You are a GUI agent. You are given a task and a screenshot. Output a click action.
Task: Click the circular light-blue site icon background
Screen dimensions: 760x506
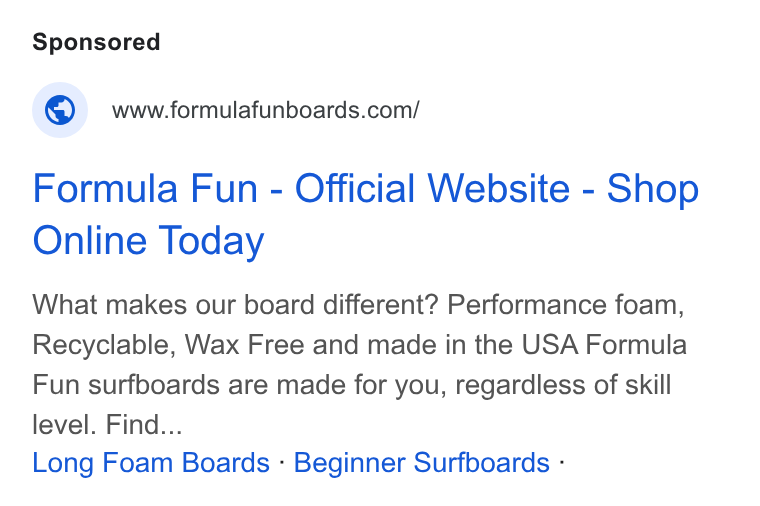60,110
